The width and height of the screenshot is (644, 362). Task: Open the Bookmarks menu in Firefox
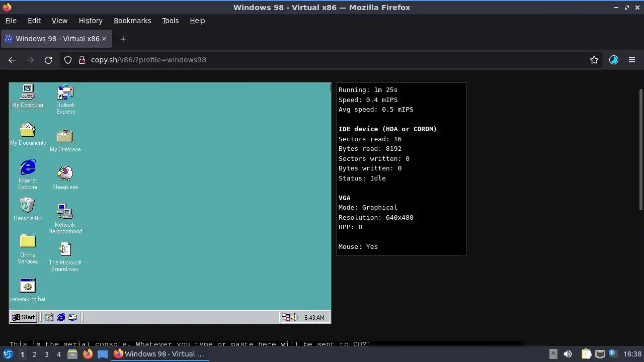point(132,21)
